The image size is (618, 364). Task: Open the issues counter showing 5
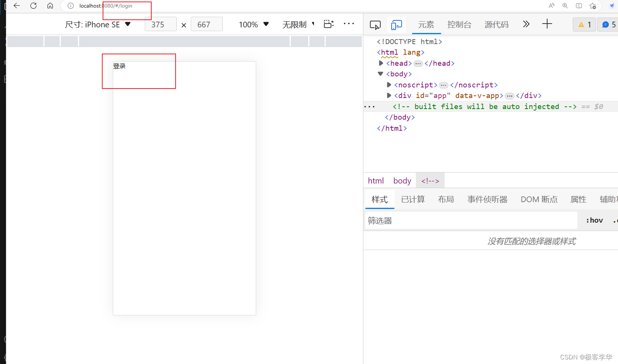[x=608, y=25]
